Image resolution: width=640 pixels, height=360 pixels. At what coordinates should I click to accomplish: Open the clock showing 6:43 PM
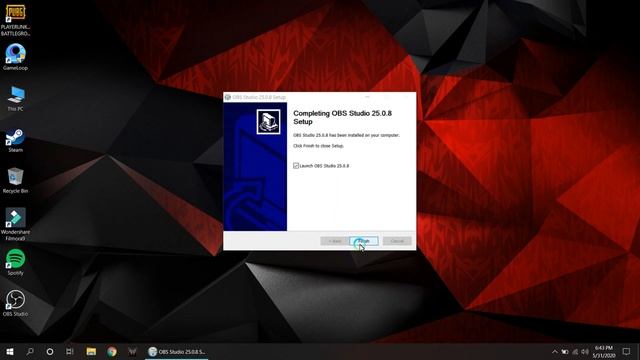coord(604,351)
